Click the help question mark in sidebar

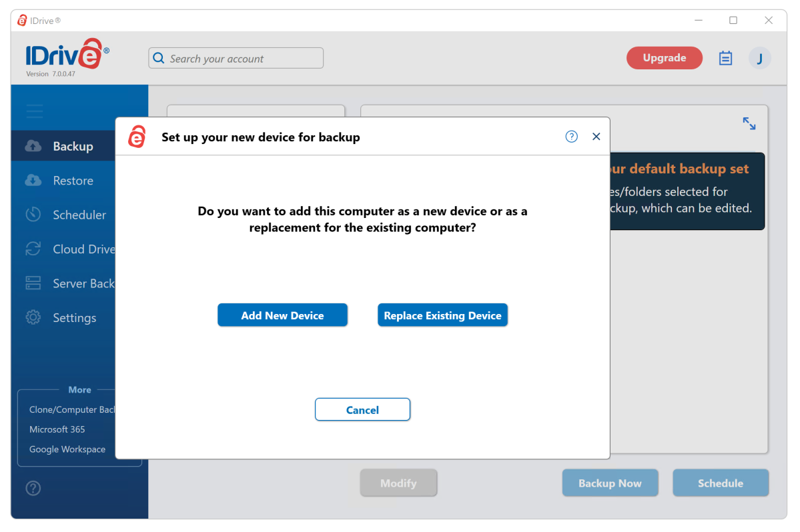pyautogui.click(x=33, y=488)
